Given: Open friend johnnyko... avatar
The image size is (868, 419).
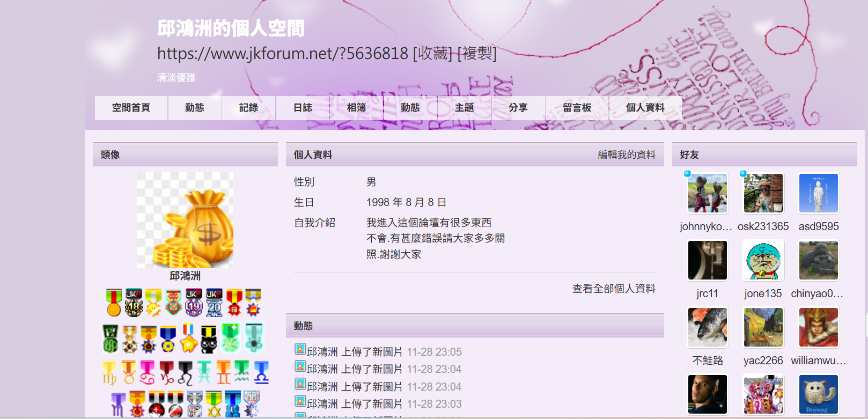Looking at the screenshot, I should (x=708, y=193).
